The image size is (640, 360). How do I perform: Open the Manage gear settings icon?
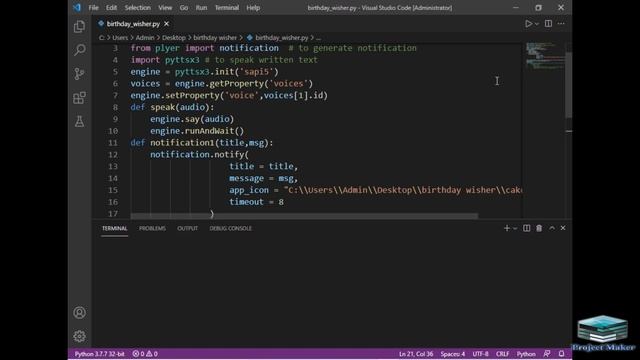[x=80, y=336]
